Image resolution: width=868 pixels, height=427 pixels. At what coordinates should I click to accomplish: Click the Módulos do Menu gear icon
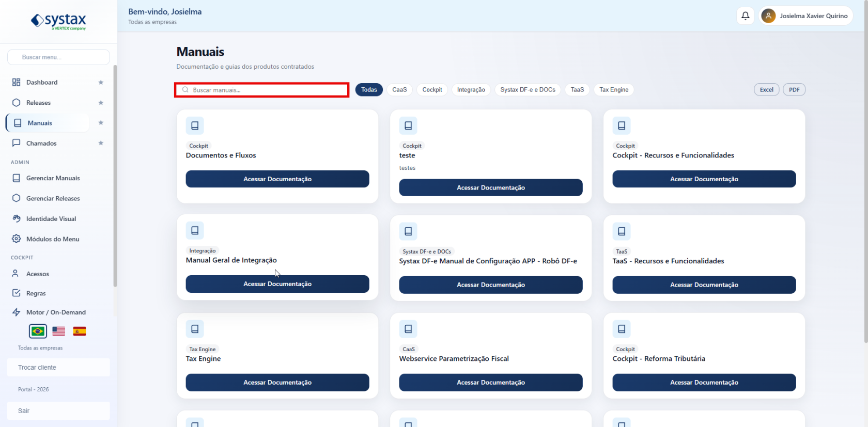pyautogui.click(x=17, y=239)
